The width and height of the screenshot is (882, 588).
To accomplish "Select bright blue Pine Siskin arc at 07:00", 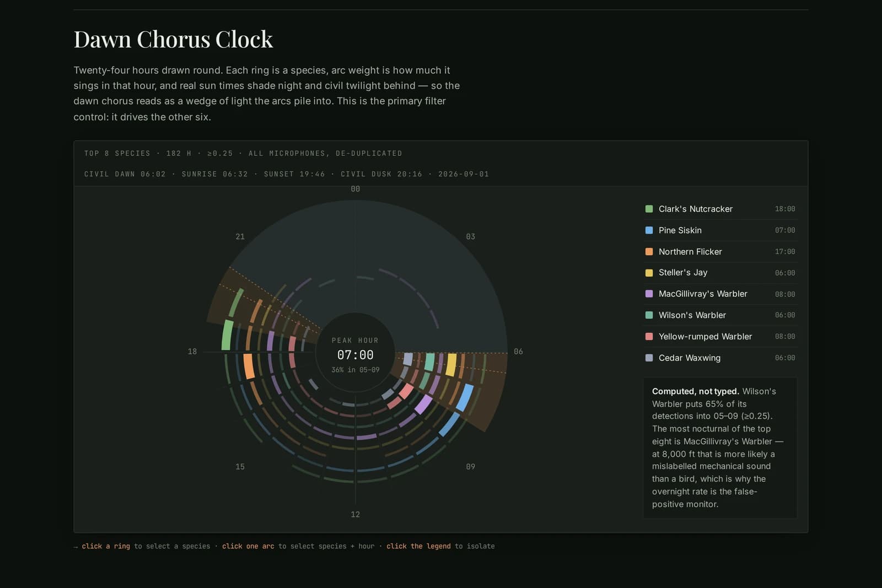I will (465, 398).
